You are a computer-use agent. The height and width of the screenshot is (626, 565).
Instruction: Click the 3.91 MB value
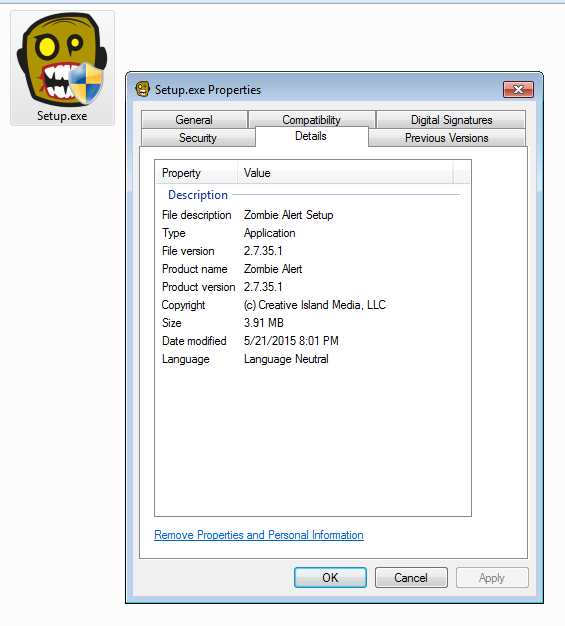pyautogui.click(x=264, y=323)
